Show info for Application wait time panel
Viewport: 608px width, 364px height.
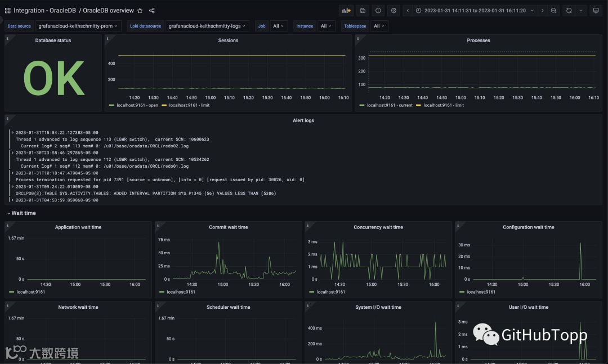7,225
